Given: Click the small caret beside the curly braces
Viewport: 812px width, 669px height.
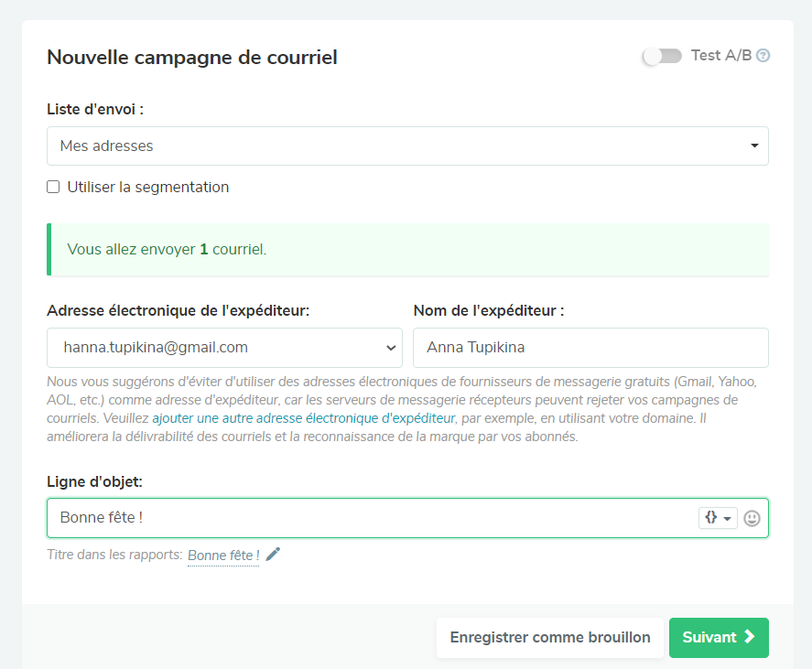Looking at the screenshot, I should click(x=727, y=519).
